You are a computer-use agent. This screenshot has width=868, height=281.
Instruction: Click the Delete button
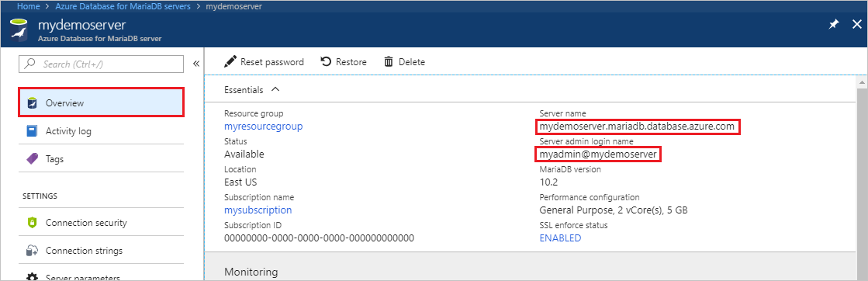pos(405,61)
